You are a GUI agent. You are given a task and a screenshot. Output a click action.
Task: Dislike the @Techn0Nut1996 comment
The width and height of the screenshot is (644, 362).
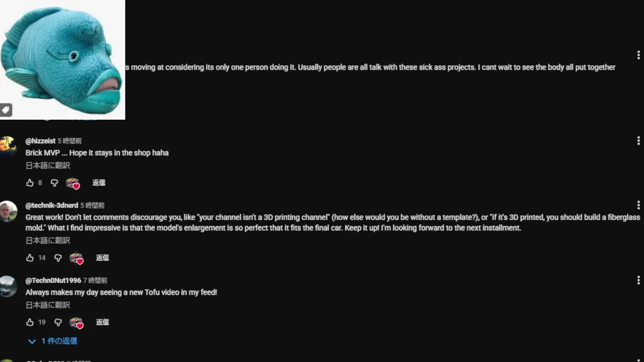click(x=58, y=322)
